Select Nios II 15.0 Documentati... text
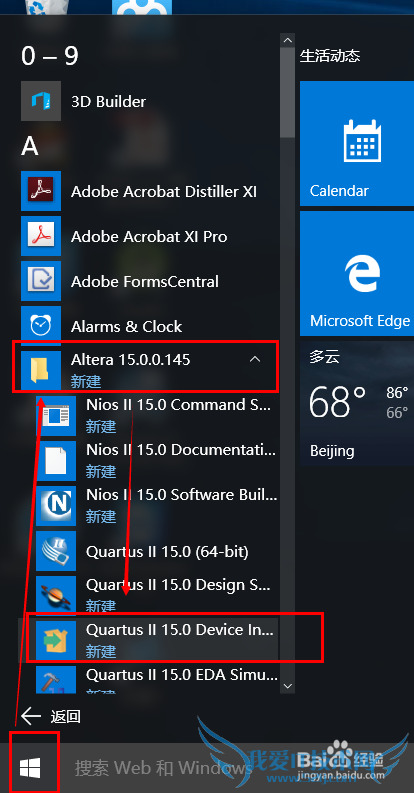The height and width of the screenshot is (793, 414). tap(181, 450)
